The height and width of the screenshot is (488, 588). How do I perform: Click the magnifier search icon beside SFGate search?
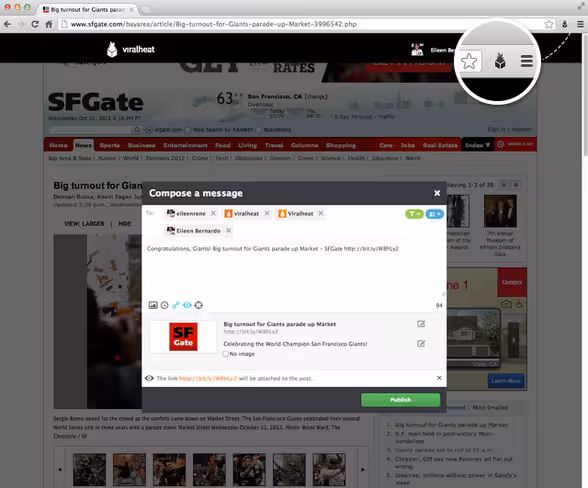pyautogui.click(x=137, y=130)
